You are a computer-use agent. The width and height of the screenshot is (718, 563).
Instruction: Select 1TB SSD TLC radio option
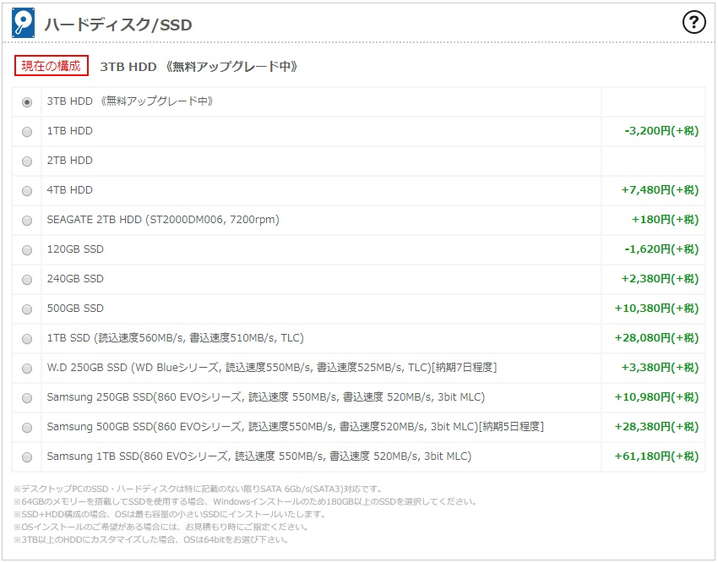[x=27, y=339]
